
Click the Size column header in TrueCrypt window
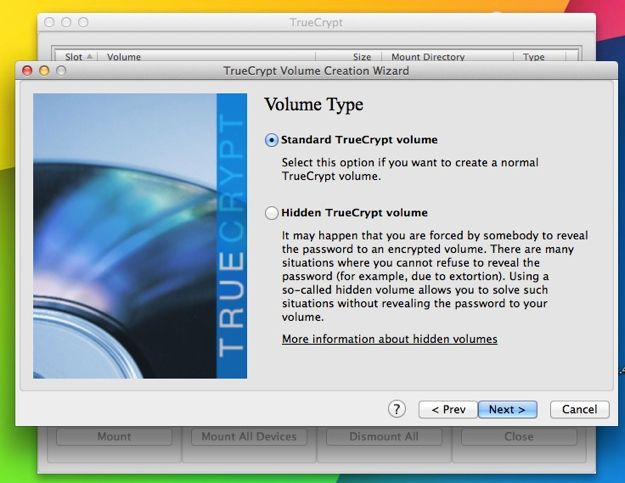[349, 57]
